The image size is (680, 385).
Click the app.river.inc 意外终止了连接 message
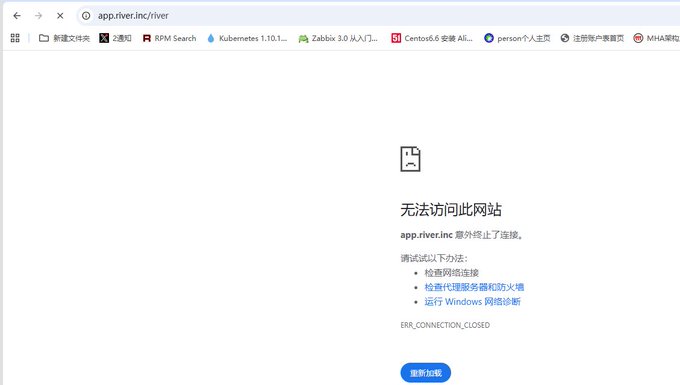coord(462,235)
